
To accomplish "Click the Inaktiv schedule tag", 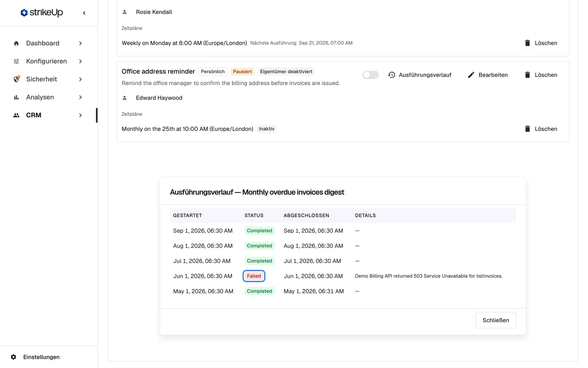I will click(x=267, y=129).
